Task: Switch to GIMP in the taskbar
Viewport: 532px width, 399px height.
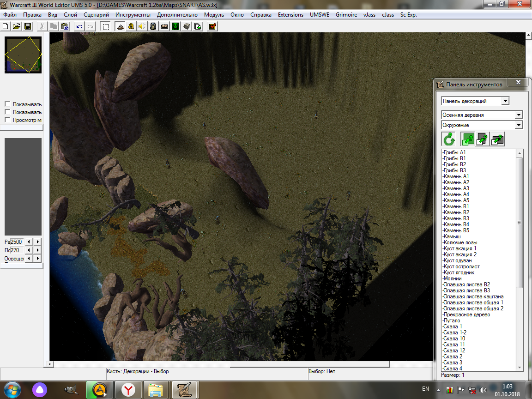Action: coord(71,390)
